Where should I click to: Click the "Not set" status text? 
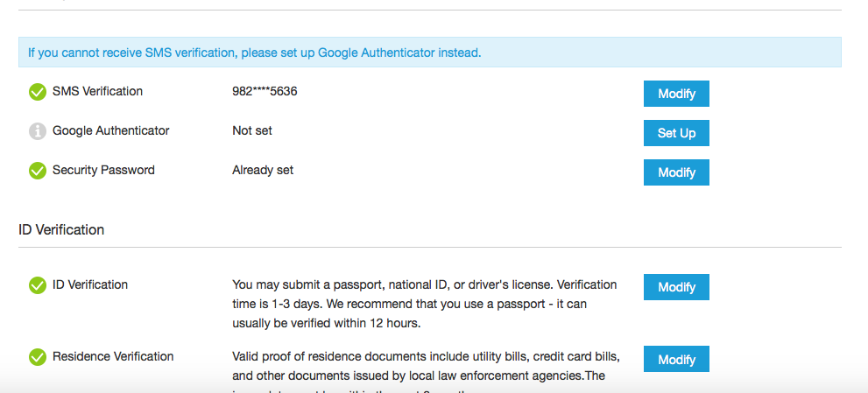(x=252, y=130)
